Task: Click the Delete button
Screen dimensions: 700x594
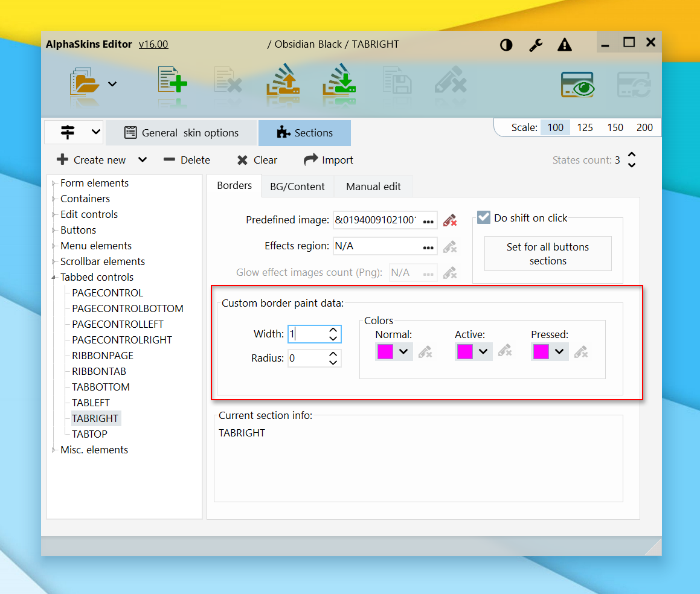Action: coord(187,160)
